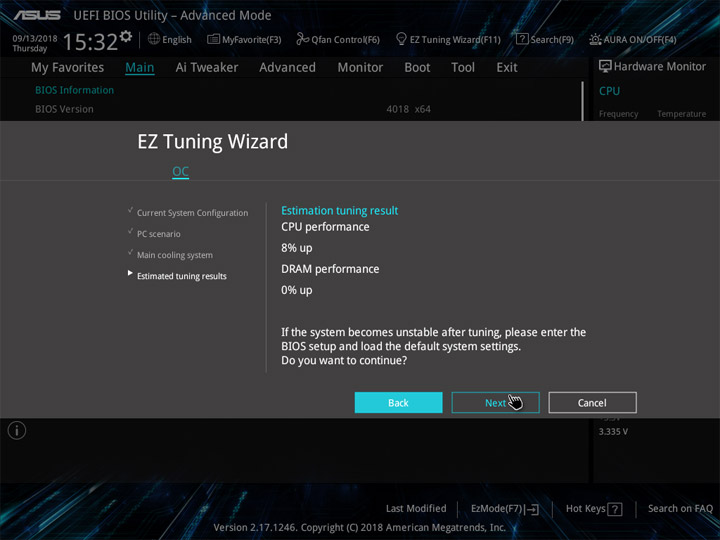This screenshot has width=720, height=540.
Task: Click Last Modified
Action: [416, 509]
